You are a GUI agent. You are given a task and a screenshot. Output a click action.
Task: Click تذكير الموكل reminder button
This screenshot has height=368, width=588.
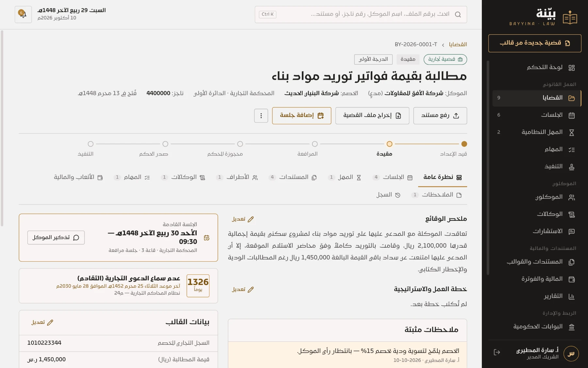[x=56, y=237]
